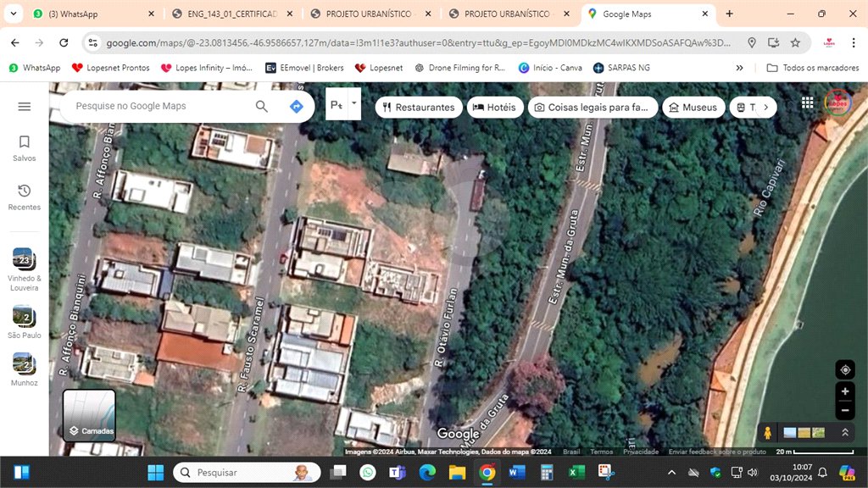The height and width of the screenshot is (488, 868).
Task: Show more category chips with the arrow
Action: tap(766, 108)
